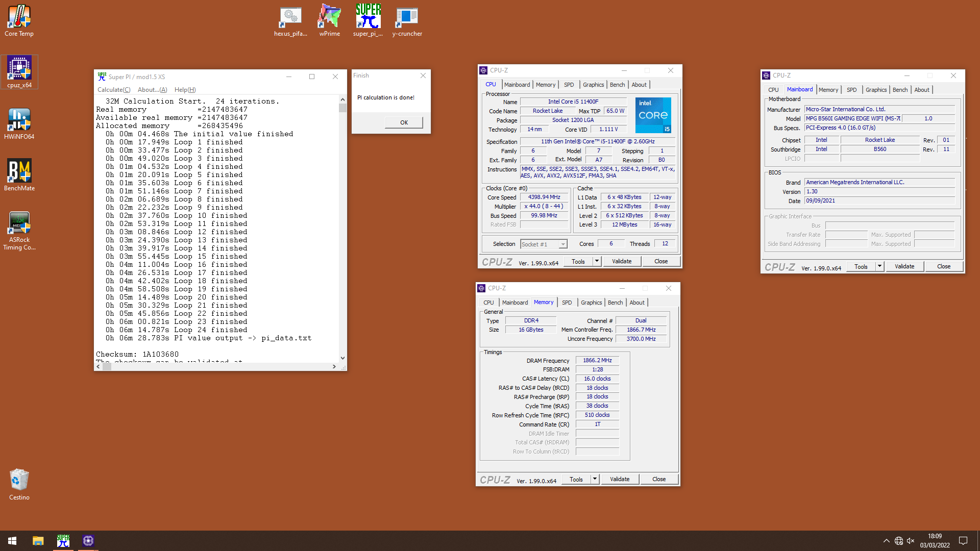Open the Calculate menu in Super PI

[114, 90]
